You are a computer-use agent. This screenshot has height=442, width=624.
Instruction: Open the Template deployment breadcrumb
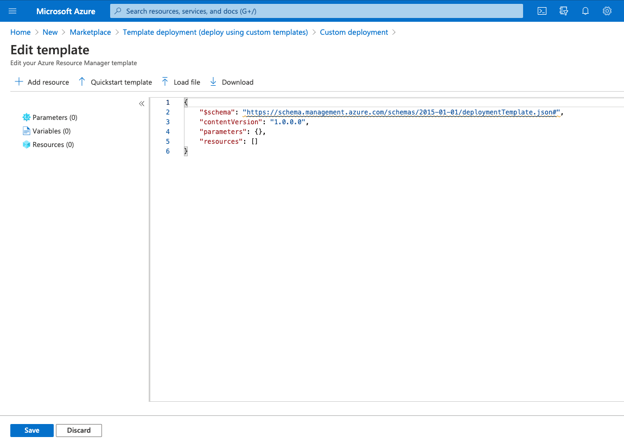[215, 32]
